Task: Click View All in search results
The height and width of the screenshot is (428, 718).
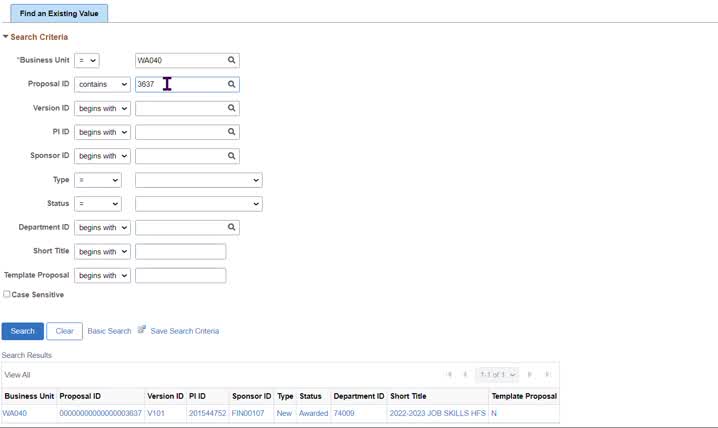Action: tap(17, 375)
